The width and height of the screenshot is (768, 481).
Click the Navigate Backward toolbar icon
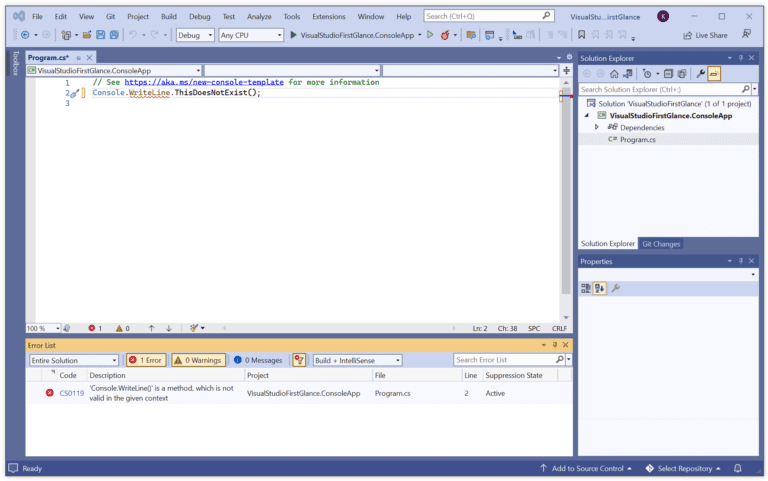pyautogui.click(x=25, y=35)
